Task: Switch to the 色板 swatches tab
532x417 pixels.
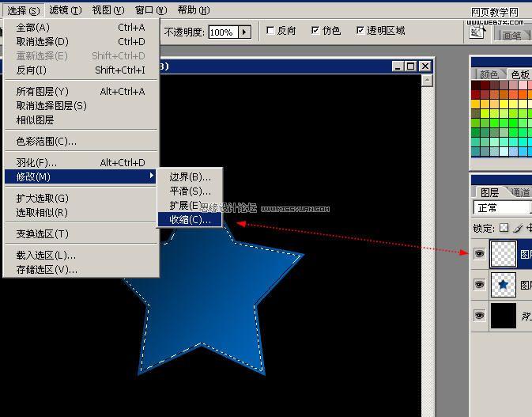Action: [x=520, y=74]
